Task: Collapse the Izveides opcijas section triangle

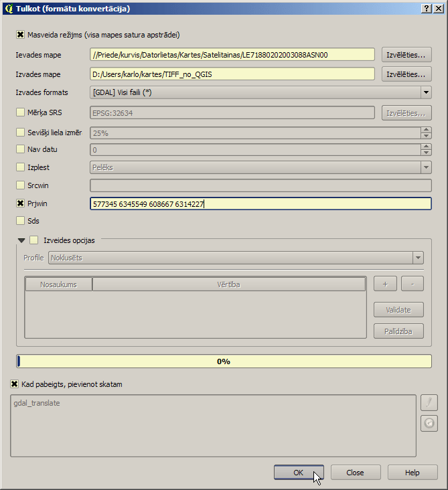Action: [x=21, y=240]
